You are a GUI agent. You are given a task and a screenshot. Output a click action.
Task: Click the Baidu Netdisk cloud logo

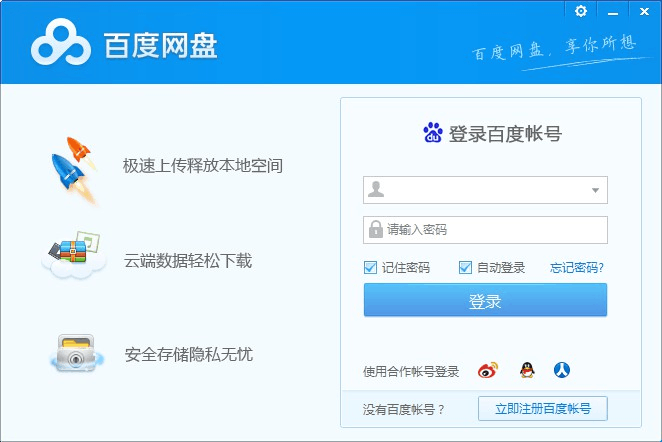click(x=61, y=42)
